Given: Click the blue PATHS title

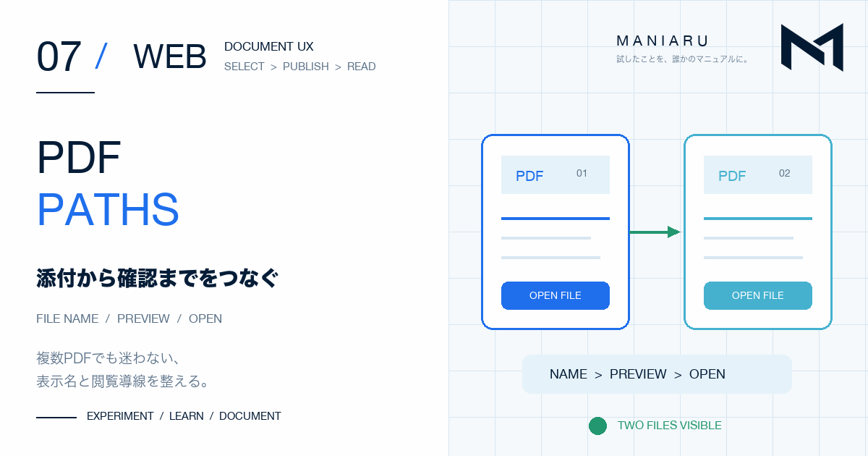Looking at the screenshot, I should coord(108,210).
